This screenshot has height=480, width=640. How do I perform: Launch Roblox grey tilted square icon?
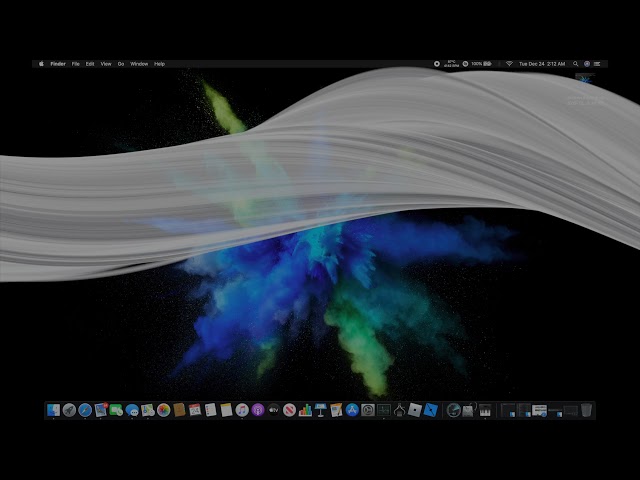pos(415,410)
